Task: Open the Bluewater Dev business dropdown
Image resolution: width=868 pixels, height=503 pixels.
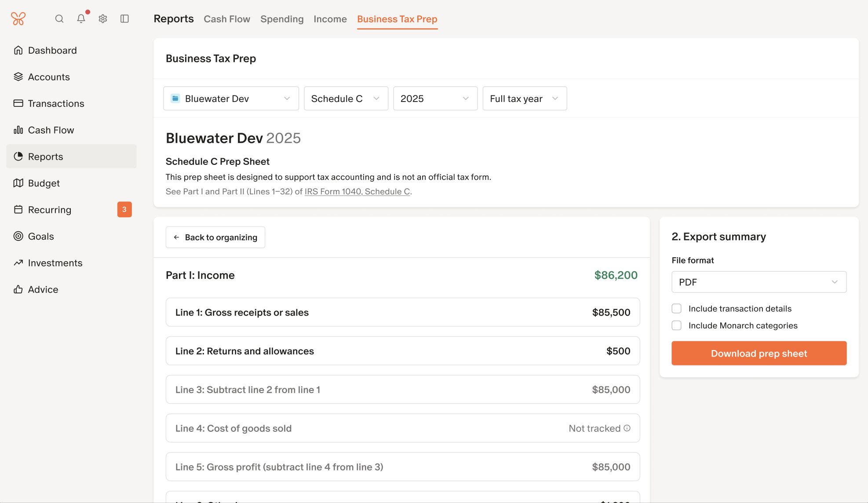Action: pyautogui.click(x=231, y=98)
